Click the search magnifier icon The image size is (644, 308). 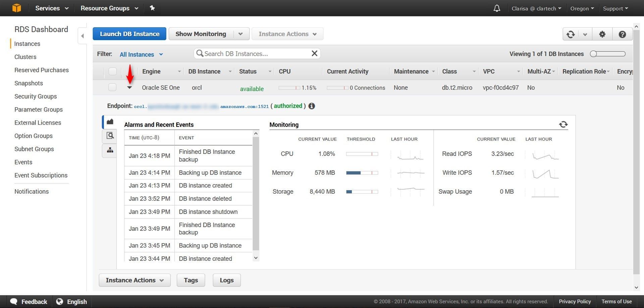[x=200, y=54]
